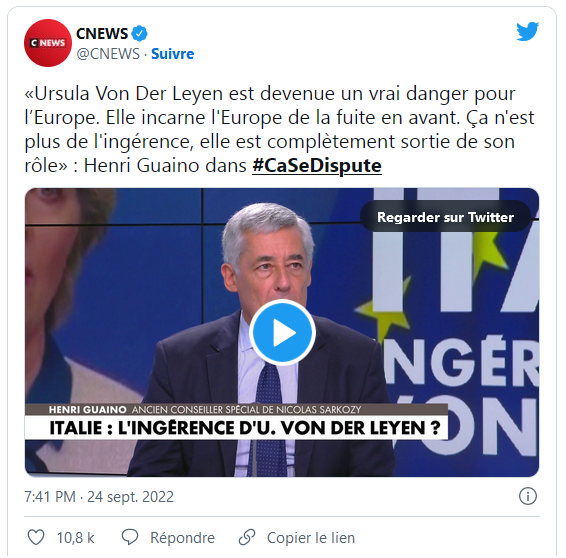566x558 pixels.
Task: Open the @CNEWS handle
Action: tap(108, 54)
